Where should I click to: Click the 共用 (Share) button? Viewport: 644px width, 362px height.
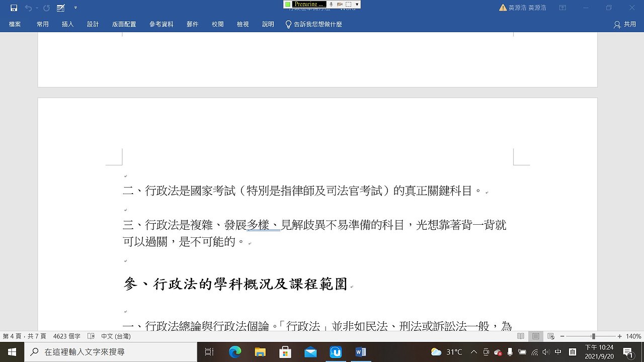[625, 24]
